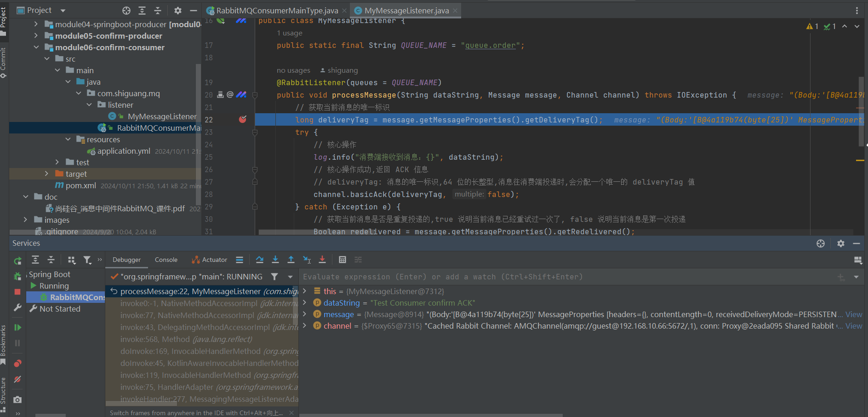The width and height of the screenshot is (868, 417).
Task: Click the Run to Cursor icon
Action: coord(307,260)
